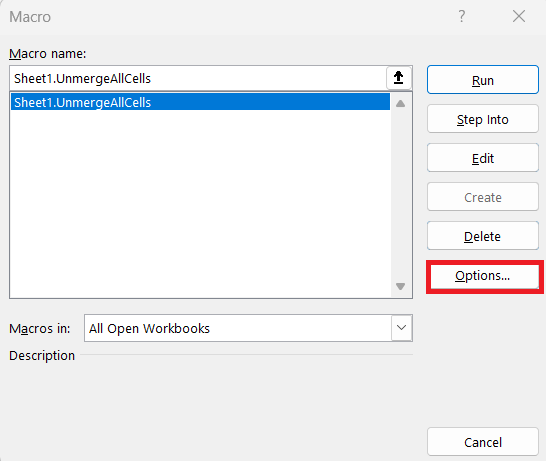546x461 pixels.
Task: Open the All Open Workbooks combo box
Action: pyautogui.click(x=248, y=328)
